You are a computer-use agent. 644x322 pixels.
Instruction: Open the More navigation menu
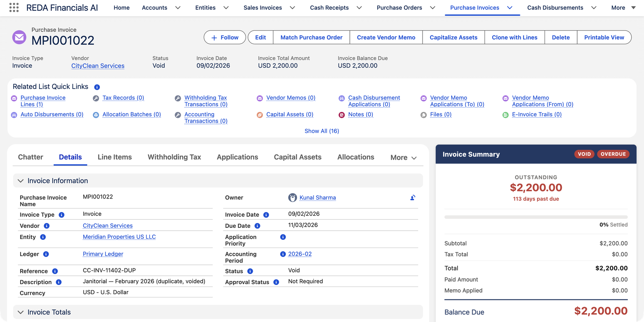click(x=623, y=8)
